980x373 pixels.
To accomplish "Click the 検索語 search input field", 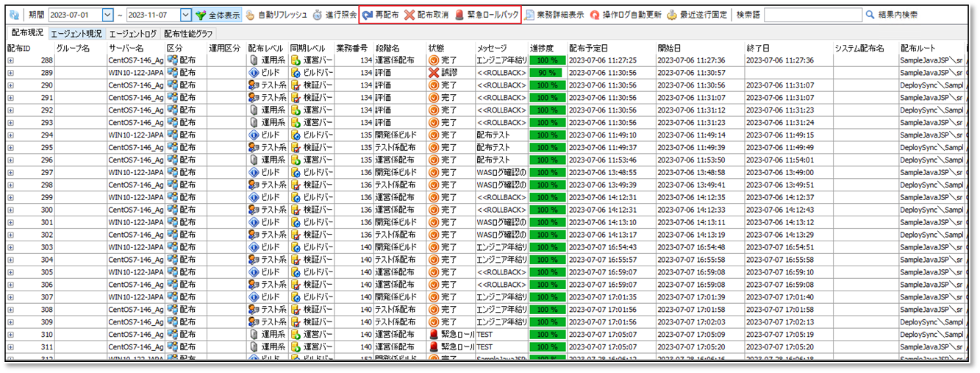I will [x=813, y=15].
